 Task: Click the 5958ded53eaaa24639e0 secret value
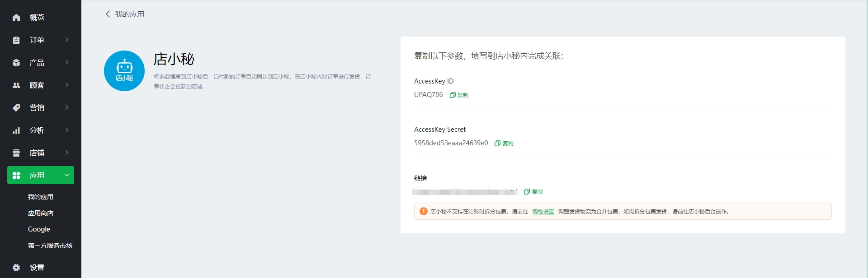coord(451,143)
